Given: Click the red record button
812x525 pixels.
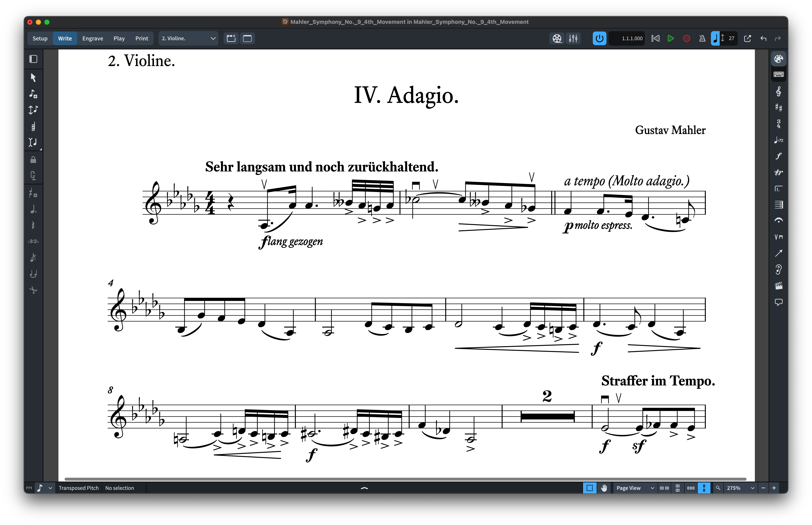Looking at the screenshot, I should click(x=686, y=39).
